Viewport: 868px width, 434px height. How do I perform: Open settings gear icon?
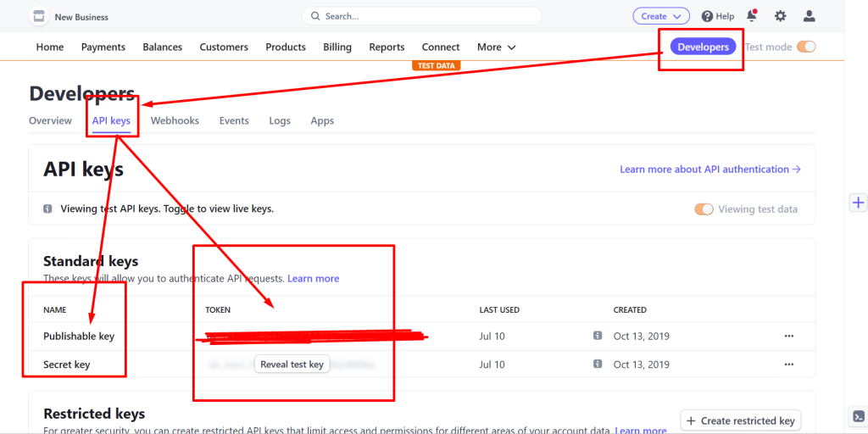[x=780, y=16]
